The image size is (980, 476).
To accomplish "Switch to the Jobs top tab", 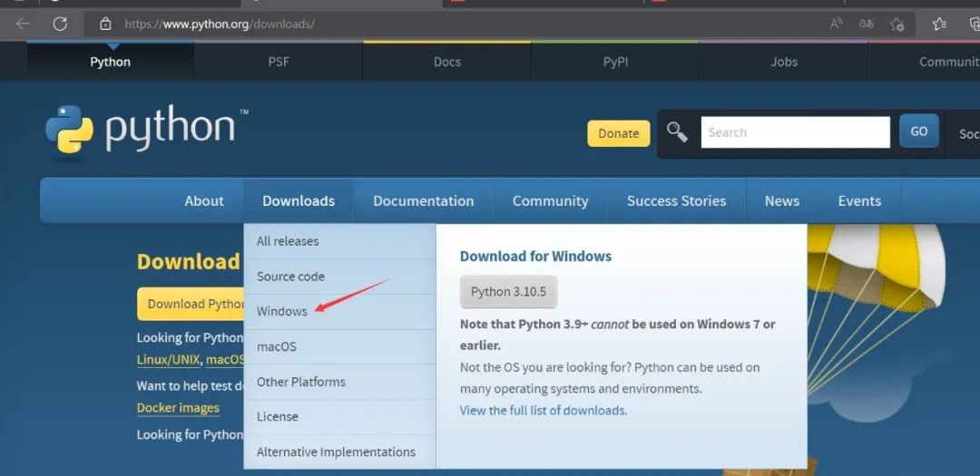I will [784, 62].
